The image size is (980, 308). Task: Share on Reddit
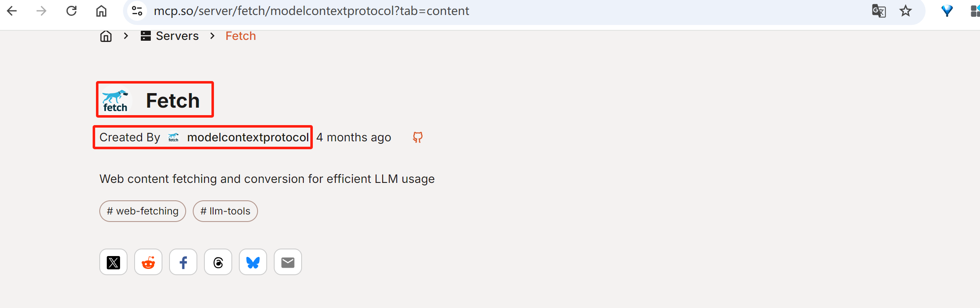coord(148,262)
